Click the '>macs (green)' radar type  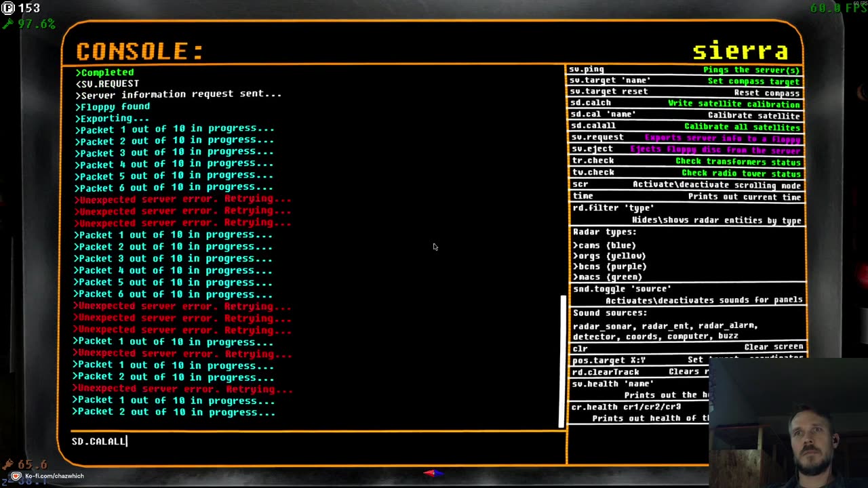(608, 277)
